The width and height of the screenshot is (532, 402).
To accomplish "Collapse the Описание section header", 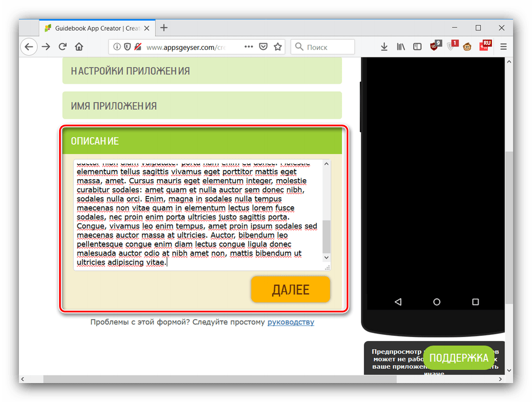I will 202,141.
